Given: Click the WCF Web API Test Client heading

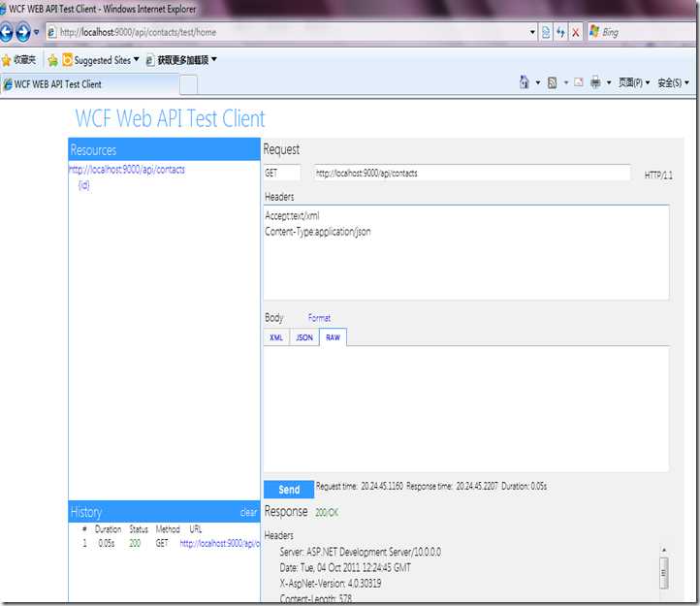Looking at the screenshot, I should (170, 118).
